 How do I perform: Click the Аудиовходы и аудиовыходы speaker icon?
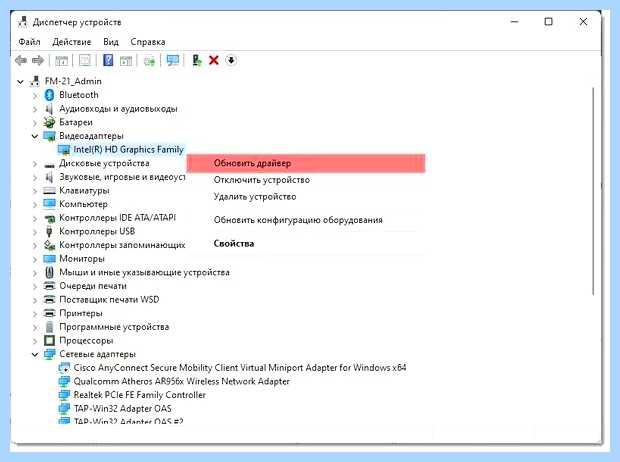pyautogui.click(x=49, y=109)
